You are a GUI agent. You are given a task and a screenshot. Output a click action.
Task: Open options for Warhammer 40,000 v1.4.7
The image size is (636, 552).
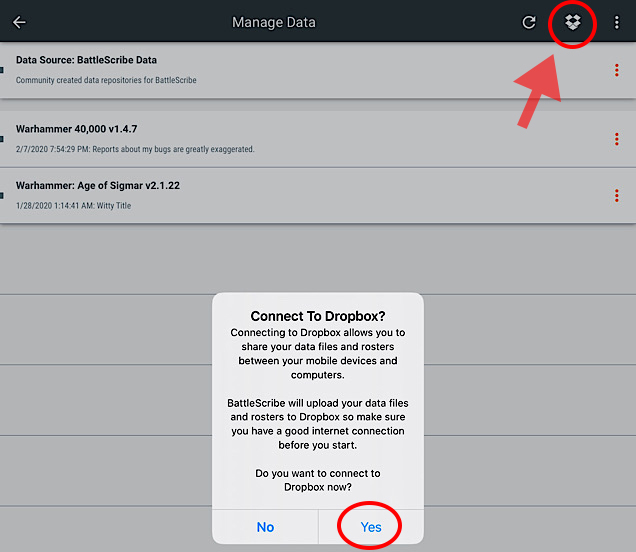coord(617,139)
